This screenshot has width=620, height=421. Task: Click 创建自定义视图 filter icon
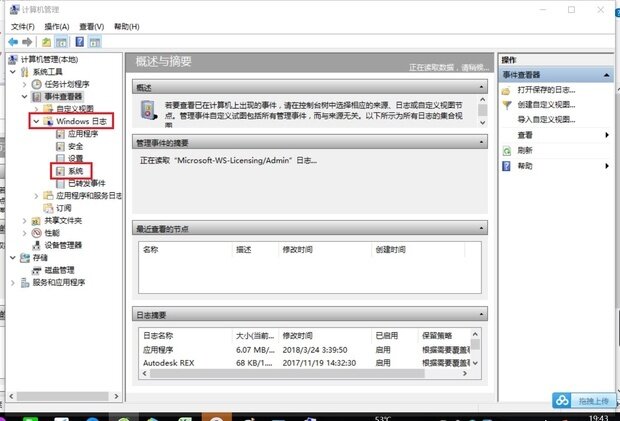pyautogui.click(x=507, y=105)
